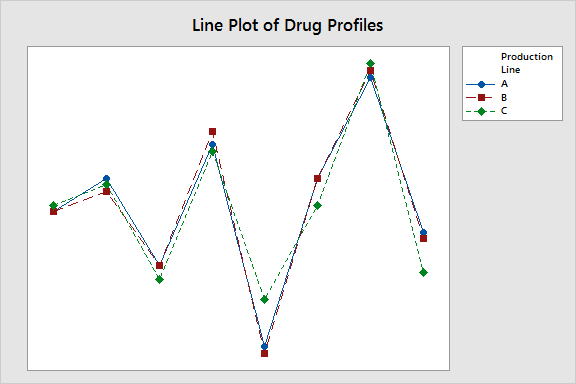Select the last blue circle marker on right
Viewport: 576px width, 384px height.
(423, 232)
